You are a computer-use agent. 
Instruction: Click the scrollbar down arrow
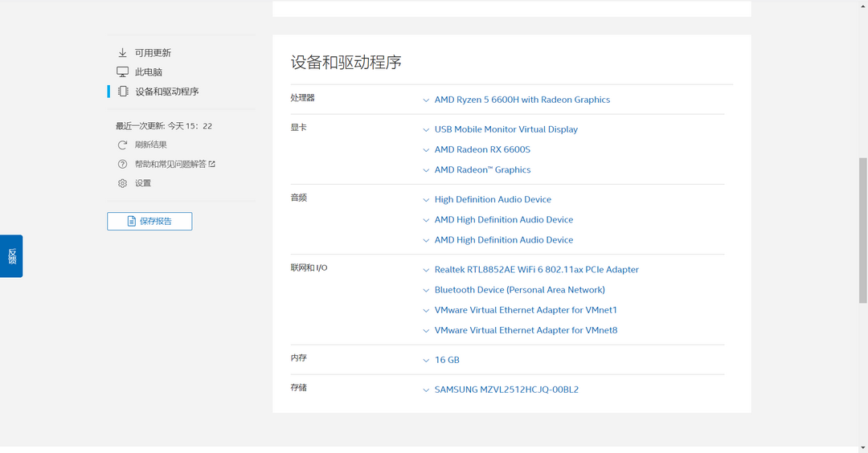coord(863,448)
